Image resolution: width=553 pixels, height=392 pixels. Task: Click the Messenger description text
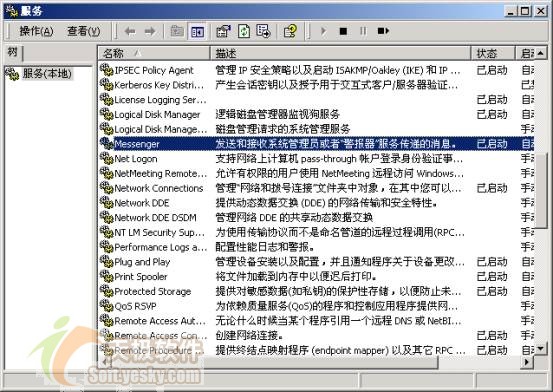coord(336,144)
